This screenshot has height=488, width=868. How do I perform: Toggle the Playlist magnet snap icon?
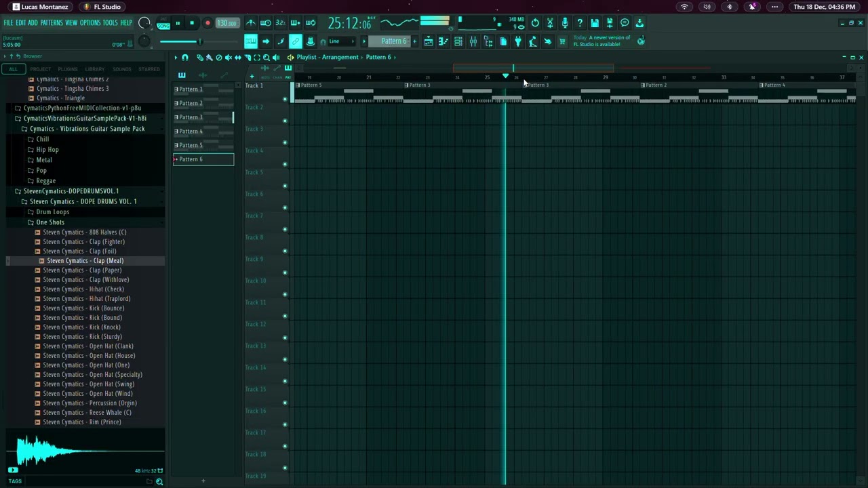point(185,58)
